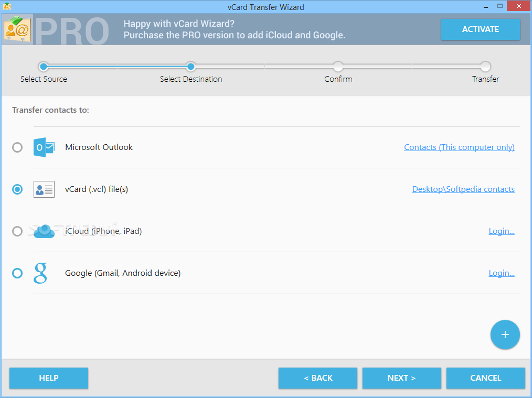Select the iCloud radio button

click(17, 231)
